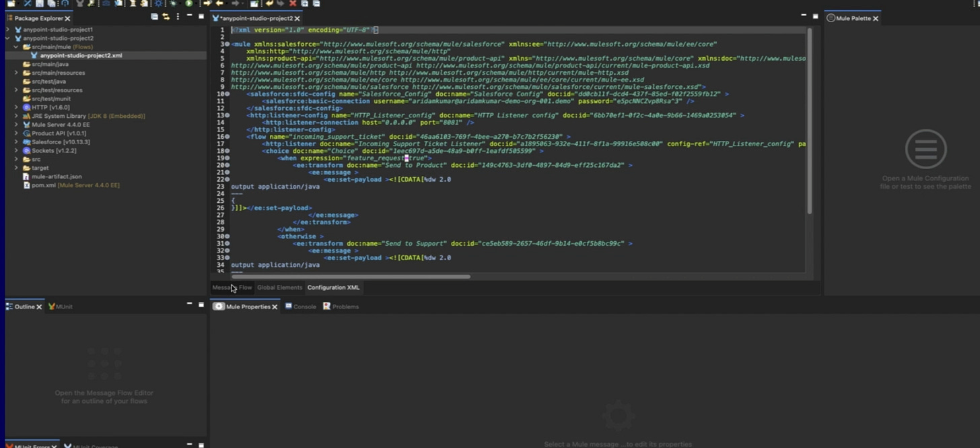
Task: Expand anypoint-studio-project1 tree node
Action: tap(7, 30)
